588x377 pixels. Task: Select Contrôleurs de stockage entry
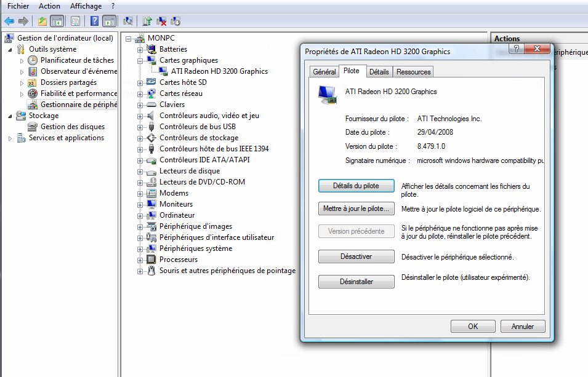(199, 138)
